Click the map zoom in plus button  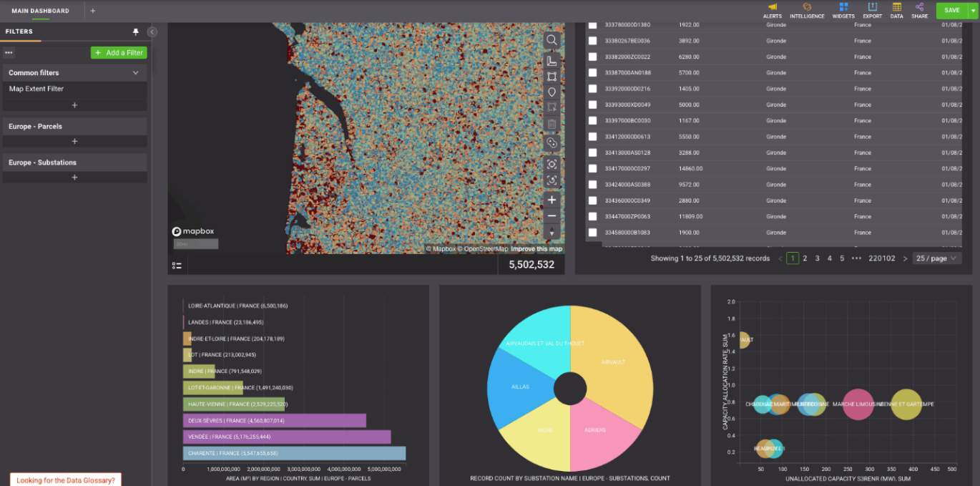(552, 200)
